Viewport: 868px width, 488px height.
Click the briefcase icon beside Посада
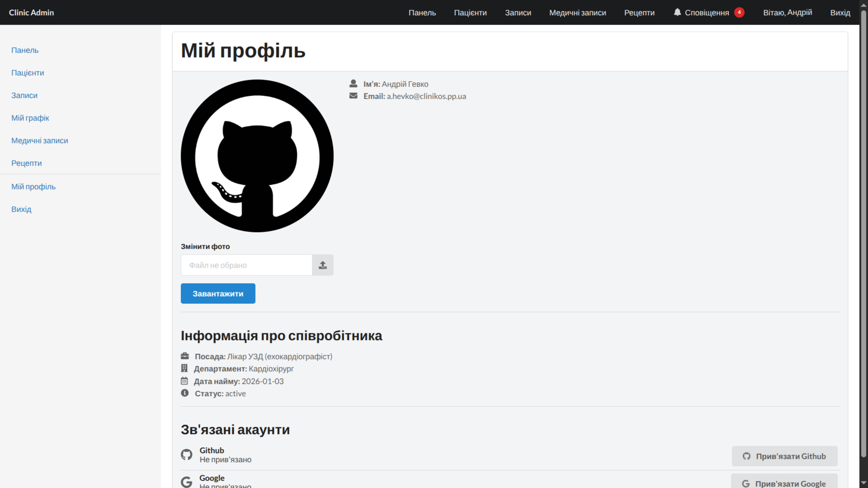point(185,356)
